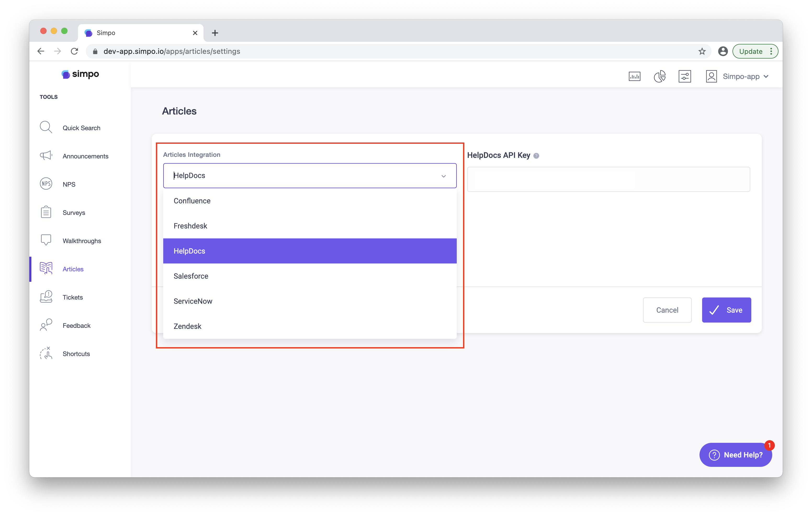The image size is (812, 516).
Task: Open Chrome's three-dot menu
Action: [x=771, y=51]
